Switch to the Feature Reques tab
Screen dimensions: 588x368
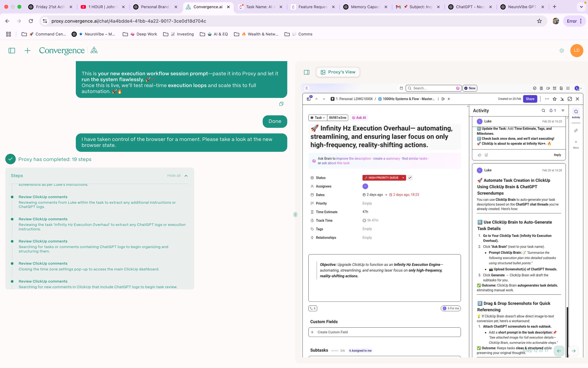(313, 7)
